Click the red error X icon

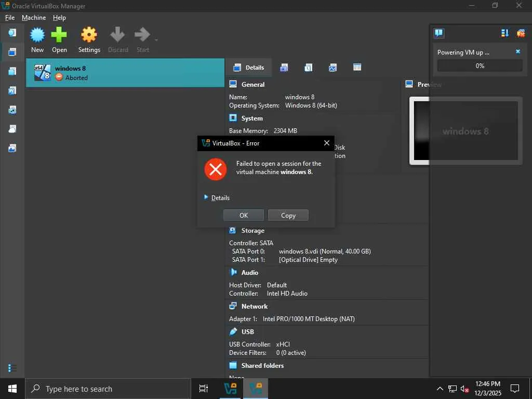coord(216,169)
